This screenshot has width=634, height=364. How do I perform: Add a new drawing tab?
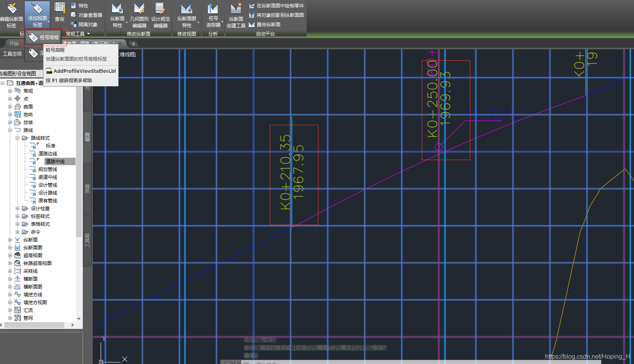point(134,43)
